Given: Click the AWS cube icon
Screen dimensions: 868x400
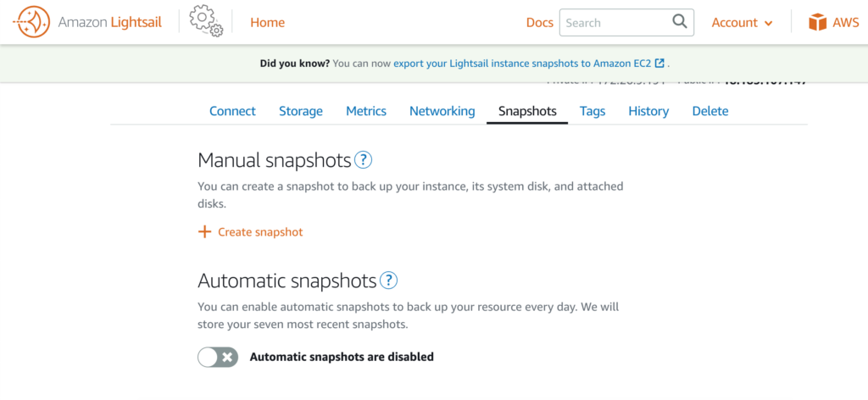Looking at the screenshot, I should click(x=817, y=22).
